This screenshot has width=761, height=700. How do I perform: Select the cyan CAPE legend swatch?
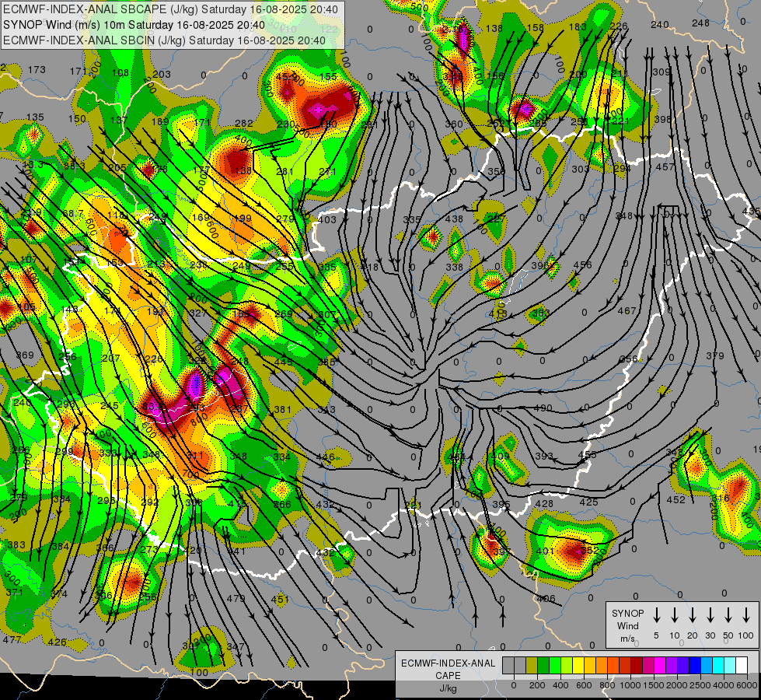(717, 665)
